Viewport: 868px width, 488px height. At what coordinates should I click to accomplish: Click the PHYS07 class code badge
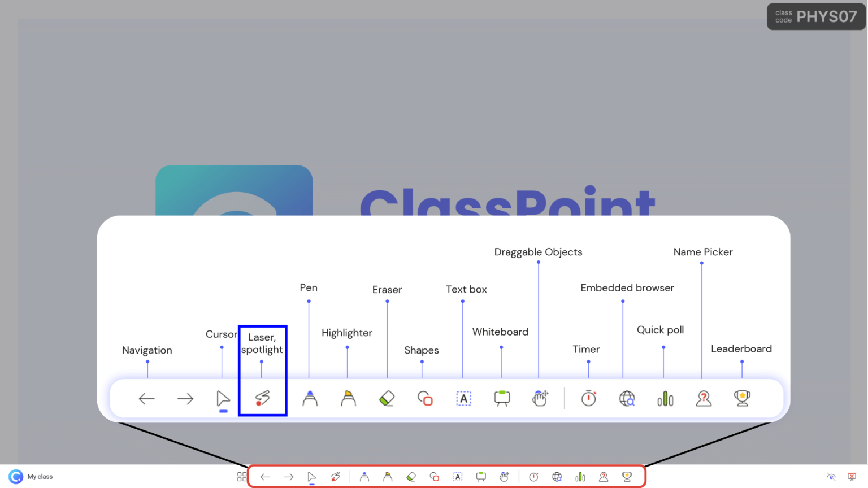tap(815, 16)
